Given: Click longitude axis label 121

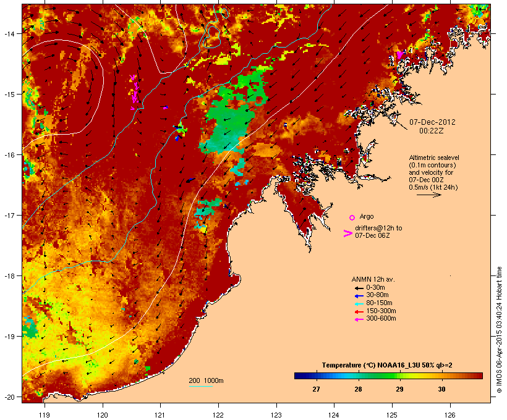Looking at the screenshot, I should click(160, 415).
